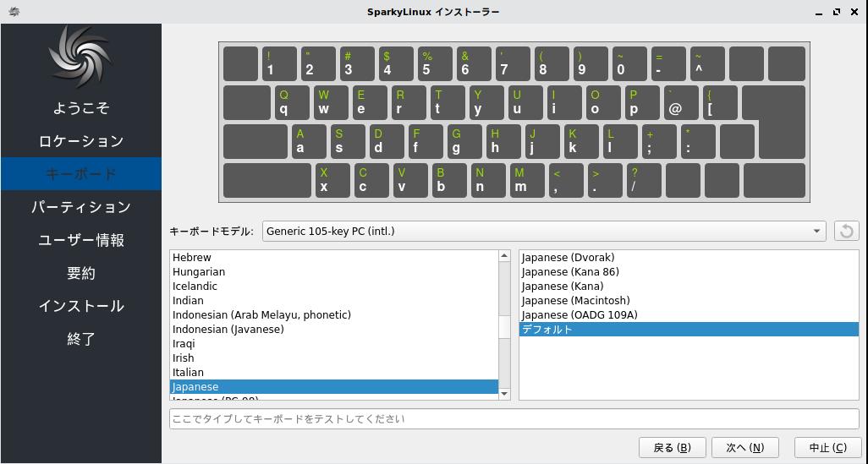
Task: Click the 次へ(N) next button
Action: (x=745, y=447)
